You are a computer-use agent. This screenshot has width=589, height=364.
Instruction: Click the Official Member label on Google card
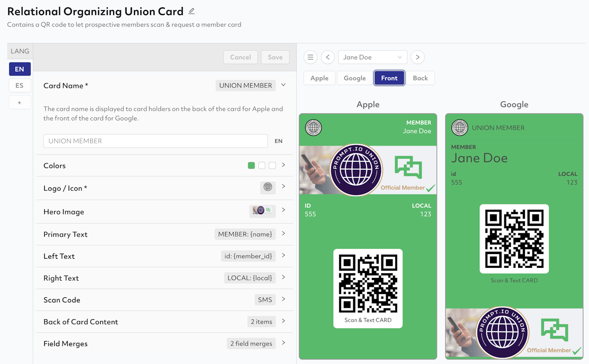point(549,350)
